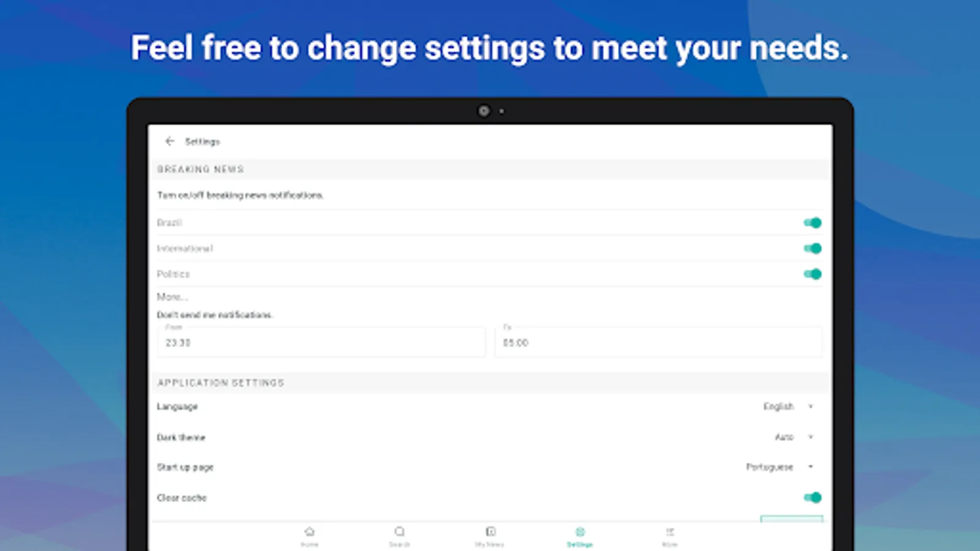
Task: Select the Settings tab in bottom bar
Action: click(x=579, y=536)
